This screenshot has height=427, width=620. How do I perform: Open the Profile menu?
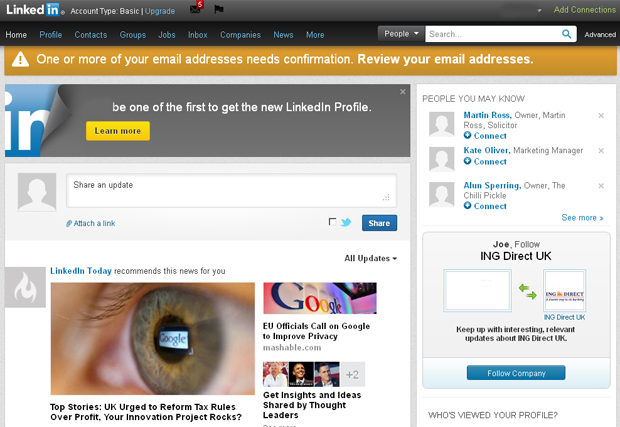pyautogui.click(x=51, y=35)
